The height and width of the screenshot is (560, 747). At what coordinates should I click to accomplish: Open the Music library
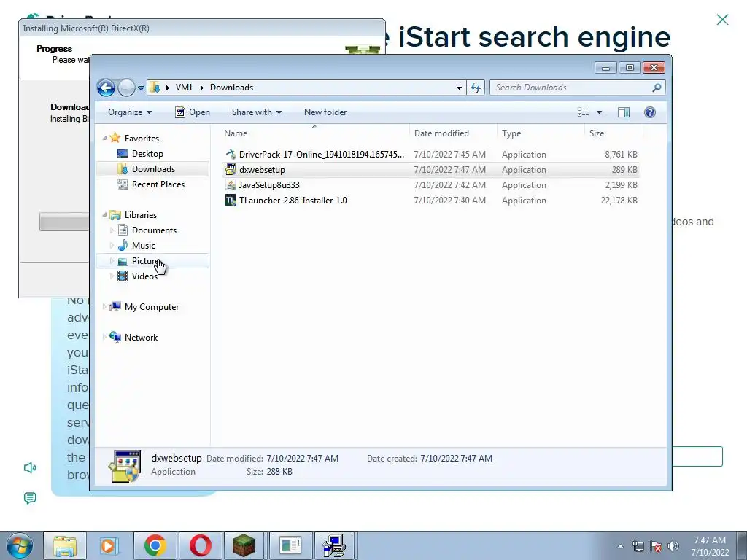pyautogui.click(x=143, y=246)
